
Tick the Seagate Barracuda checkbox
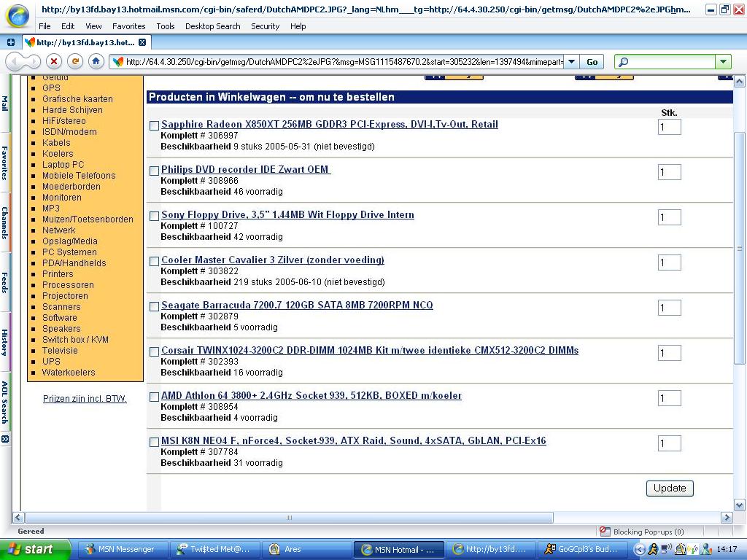coord(154,307)
